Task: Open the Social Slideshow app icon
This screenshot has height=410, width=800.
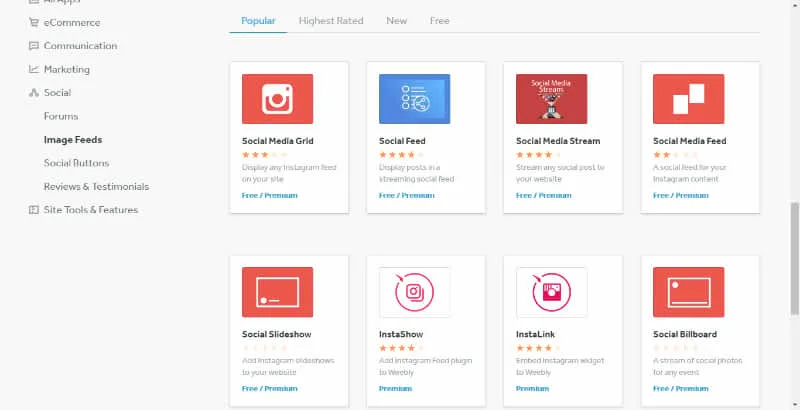Action: tap(278, 292)
